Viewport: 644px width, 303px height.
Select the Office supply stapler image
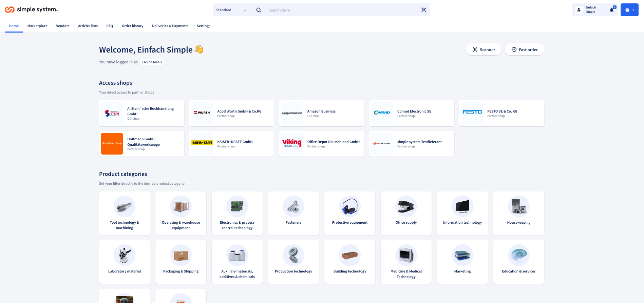click(x=406, y=206)
